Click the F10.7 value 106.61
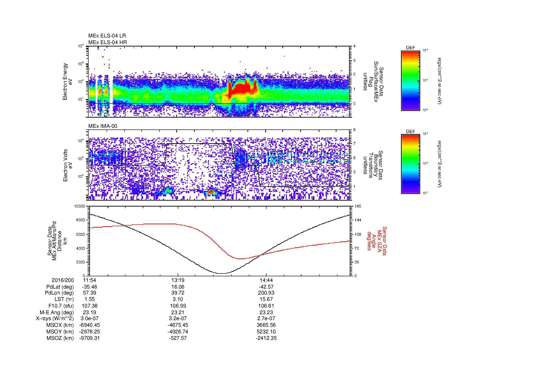This screenshot has width=555, height=392. click(x=266, y=306)
